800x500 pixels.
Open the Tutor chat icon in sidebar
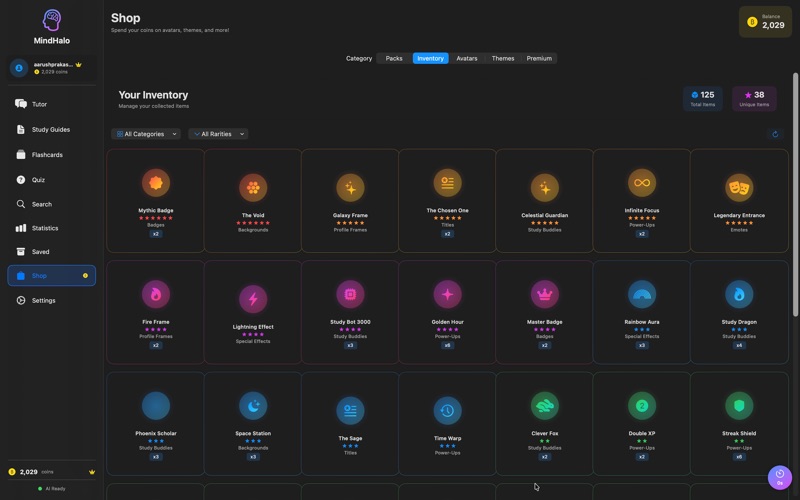coord(21,104)
